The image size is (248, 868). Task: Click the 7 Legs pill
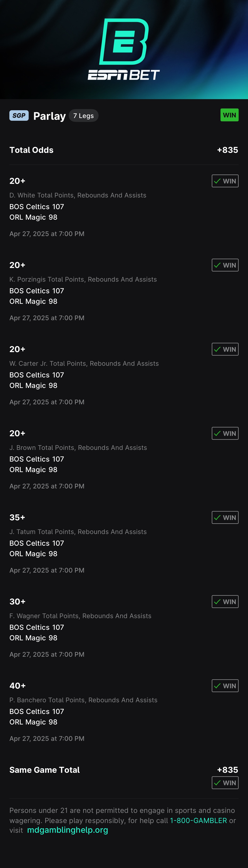83,115
